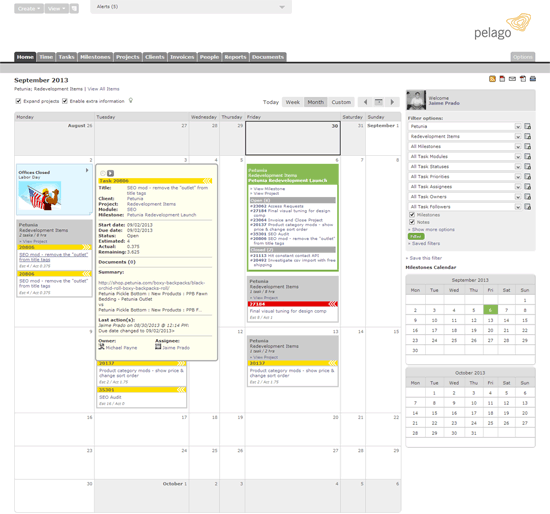
Task: Click the green Filter button
Action: coord(416,236)
